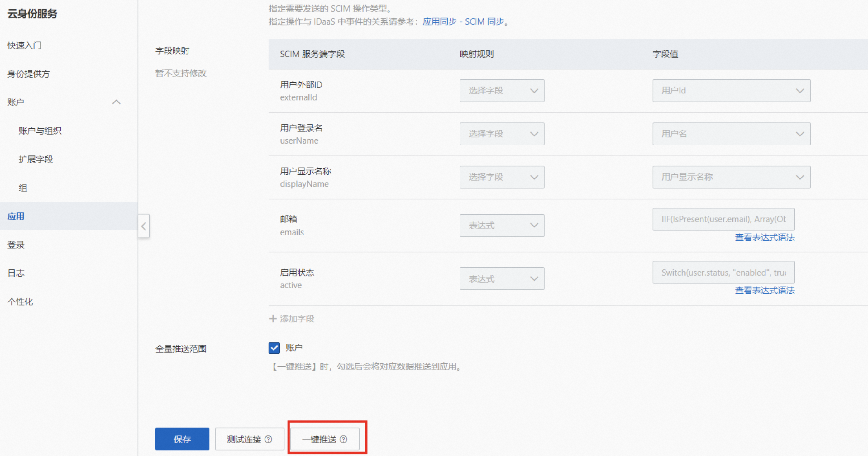This screenshot has height=456, width=868.
Task: Click the 测试连接 button
Action: [244, 439]
